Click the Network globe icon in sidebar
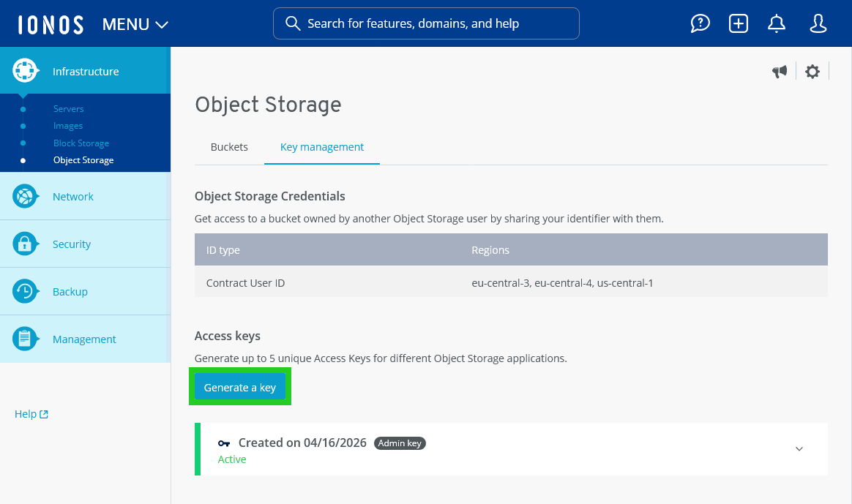 [x=25, y=196]
